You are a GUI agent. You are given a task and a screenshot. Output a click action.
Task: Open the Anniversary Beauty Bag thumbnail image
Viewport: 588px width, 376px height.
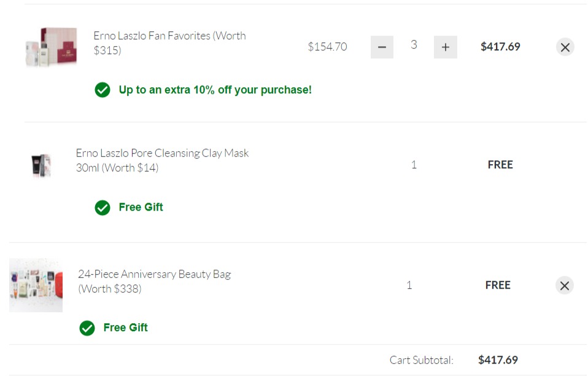click(x=36, y=285)
